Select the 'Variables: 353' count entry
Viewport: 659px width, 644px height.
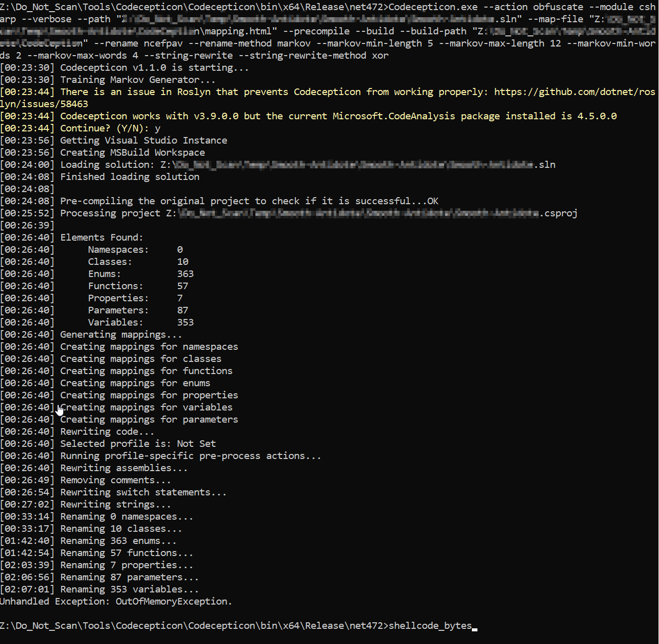tap(139, 322)
